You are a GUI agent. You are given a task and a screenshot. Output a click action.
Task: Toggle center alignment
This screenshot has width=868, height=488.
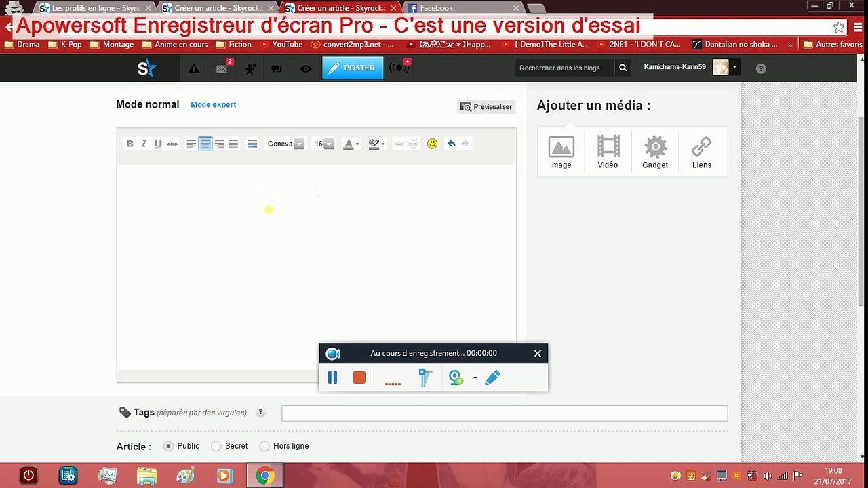pos(205,144)
